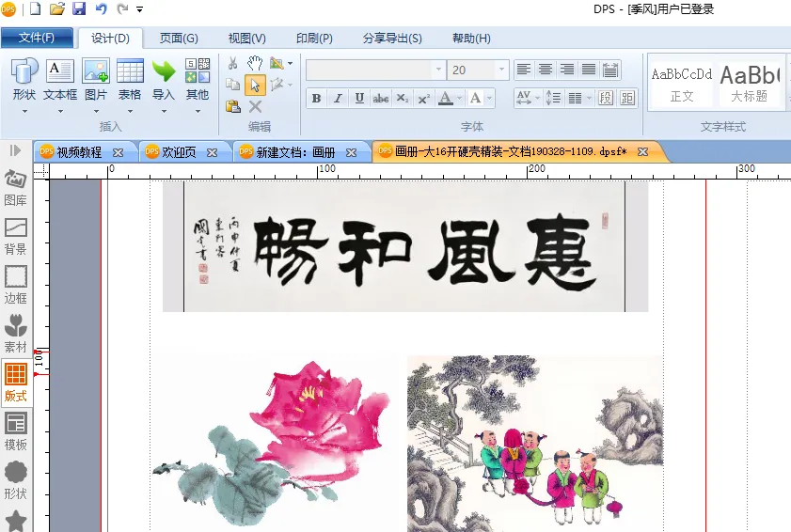Image resolution: width=791 pixels, height=532 pixels.
Task: Expand the dropdown arrow under 其他
Action: pos(198,111)
